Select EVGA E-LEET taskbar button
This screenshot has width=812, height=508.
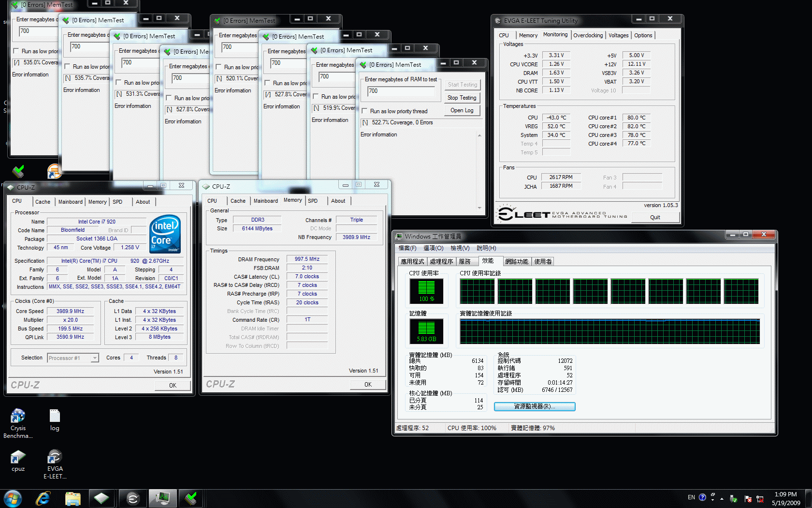pyautogui.click(x=133, y=498)
